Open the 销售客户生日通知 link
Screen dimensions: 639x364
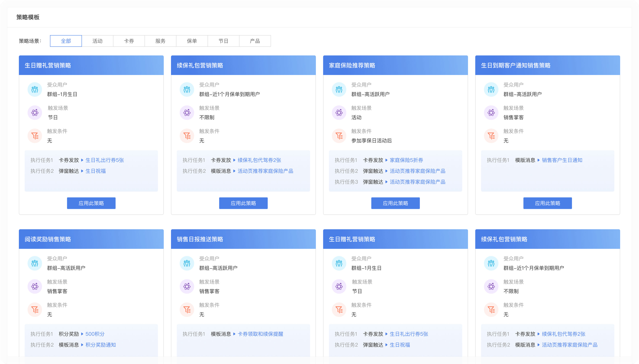[x=562, y=160]
